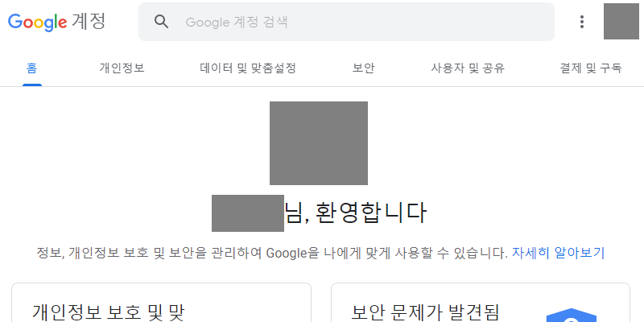644x322 pixels.
Task: Select the 홈 tab
Action: (32, 68)
